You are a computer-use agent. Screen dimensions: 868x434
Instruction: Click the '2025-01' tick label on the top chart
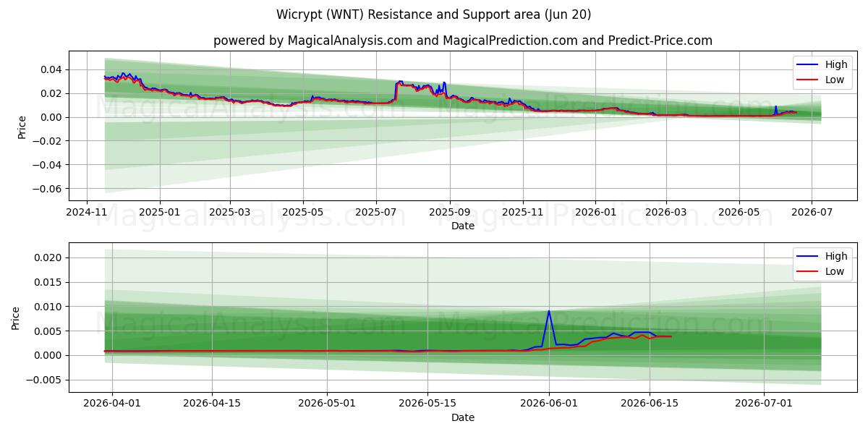(x=159, y=212)
